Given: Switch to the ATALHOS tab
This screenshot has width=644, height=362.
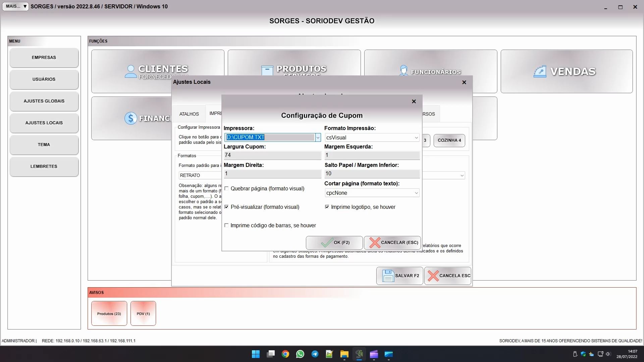Looking at the screenshot, I should click(x=189, y=114).
